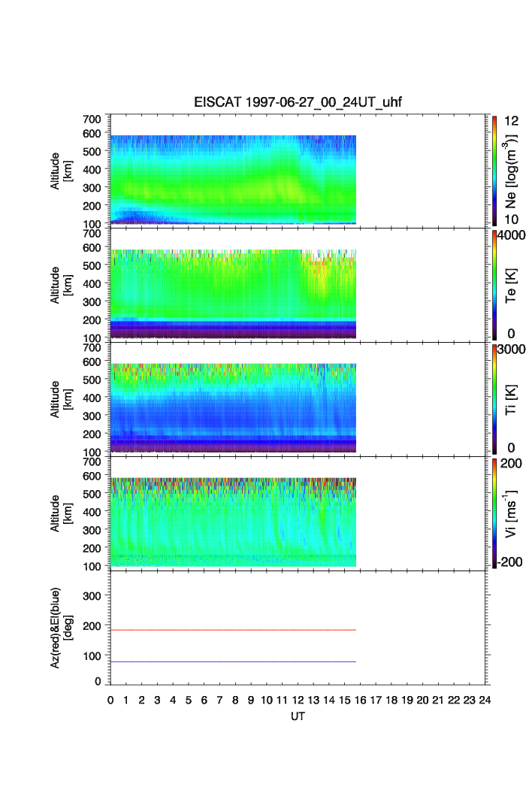Click inside the ion temperature Ti panel data
The image size is (532, 799).
[234, 407]
